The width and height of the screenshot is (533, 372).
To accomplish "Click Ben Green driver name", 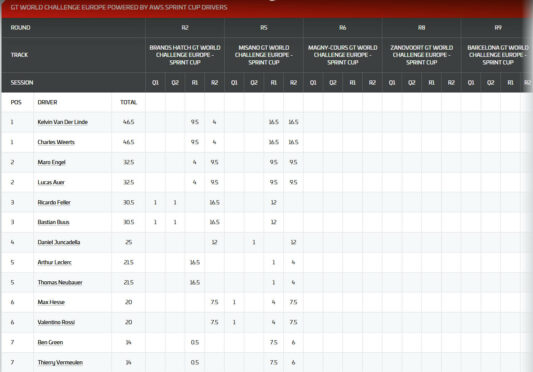I will click(x=50, y=342).
